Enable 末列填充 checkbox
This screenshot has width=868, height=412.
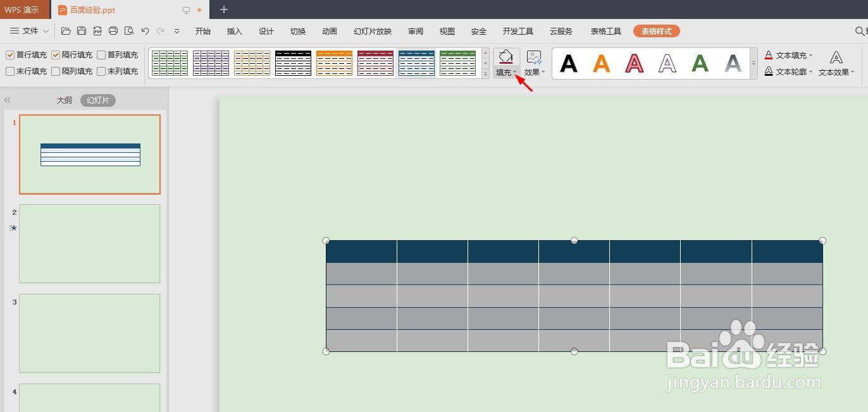[101, 71]
